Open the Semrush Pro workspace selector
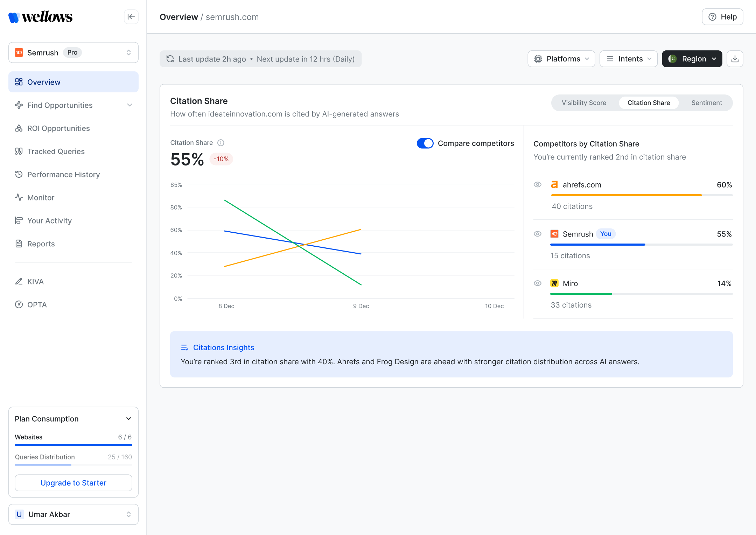 (x=73, y=52)
